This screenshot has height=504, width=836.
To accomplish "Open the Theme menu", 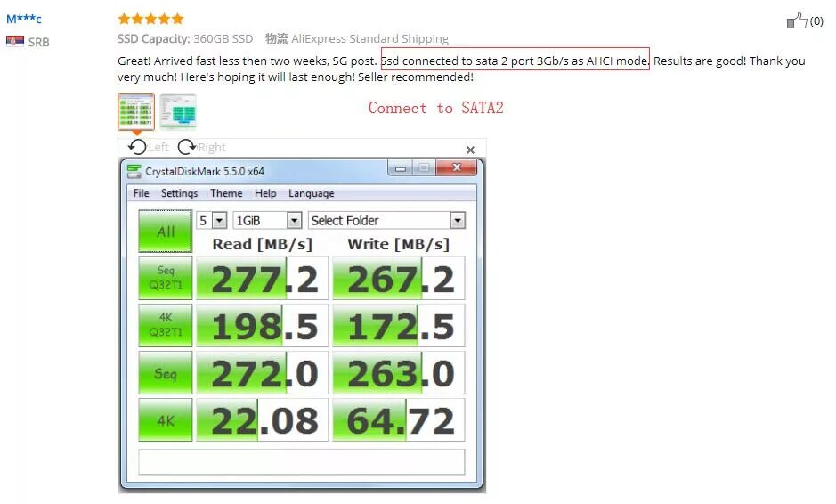I will (x=226, y=193).
